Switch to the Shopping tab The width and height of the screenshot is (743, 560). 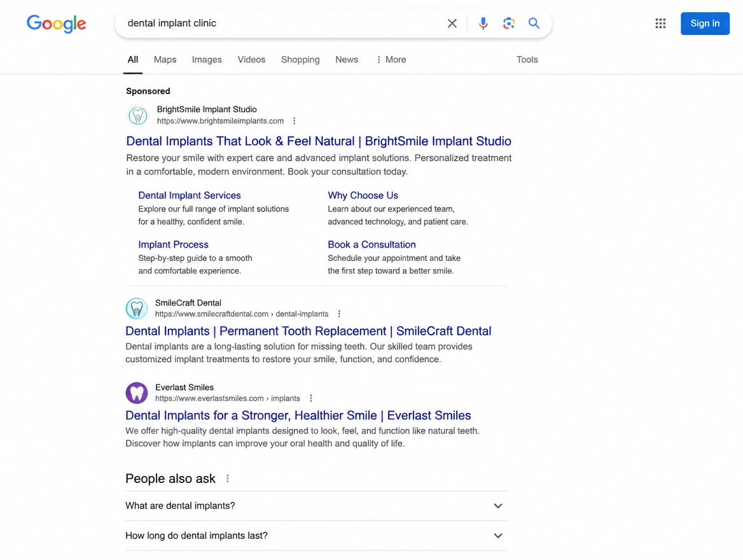pos(300,60)
